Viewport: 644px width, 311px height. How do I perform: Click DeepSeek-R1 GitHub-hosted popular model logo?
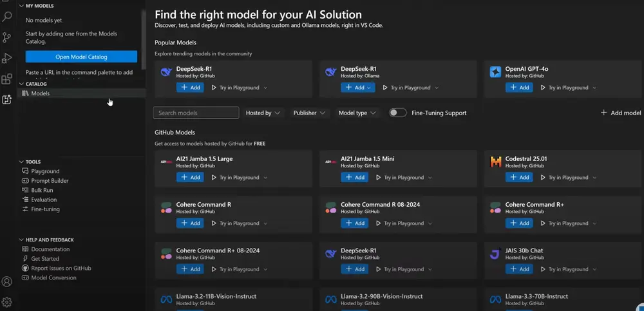point(166,72)
